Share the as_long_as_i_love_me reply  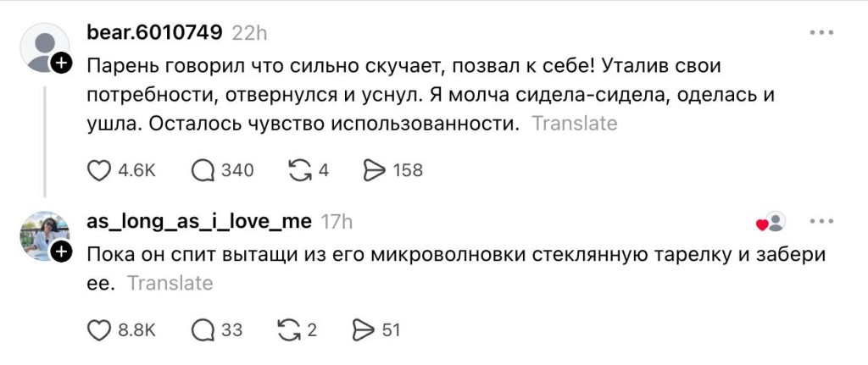pos(363,330)
